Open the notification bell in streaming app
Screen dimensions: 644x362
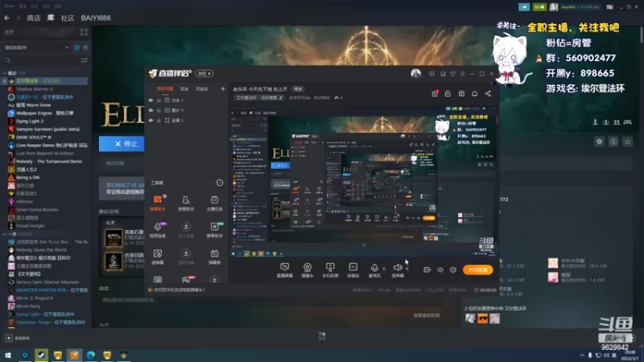474,93
